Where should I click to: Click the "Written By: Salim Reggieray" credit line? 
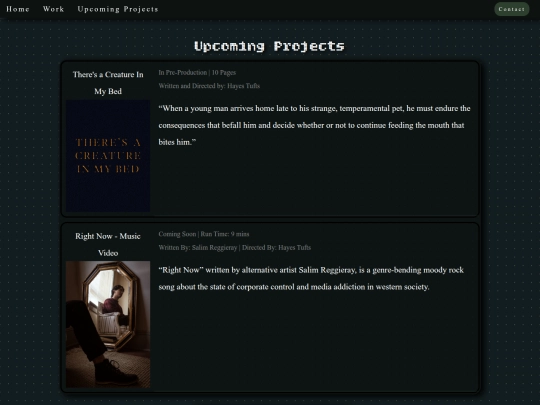pos(235,248)
